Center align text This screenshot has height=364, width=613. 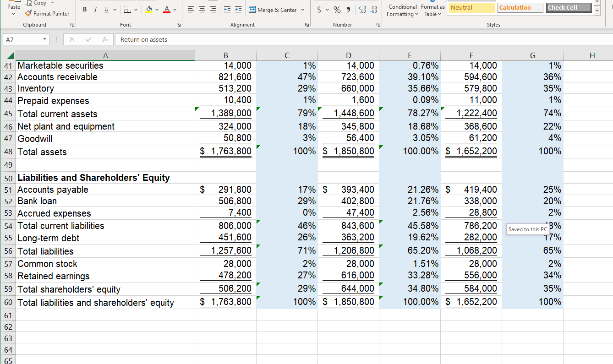point(202,10)
